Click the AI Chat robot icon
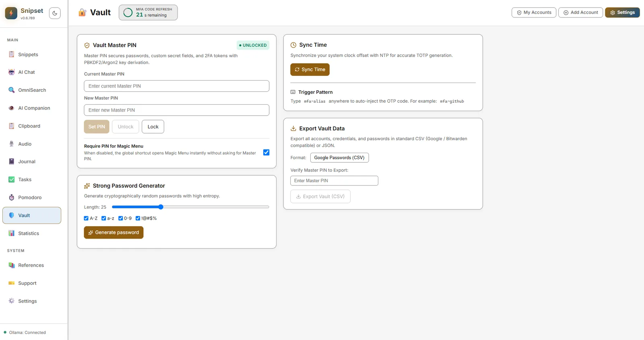The image size is (644, 340). 12,72
